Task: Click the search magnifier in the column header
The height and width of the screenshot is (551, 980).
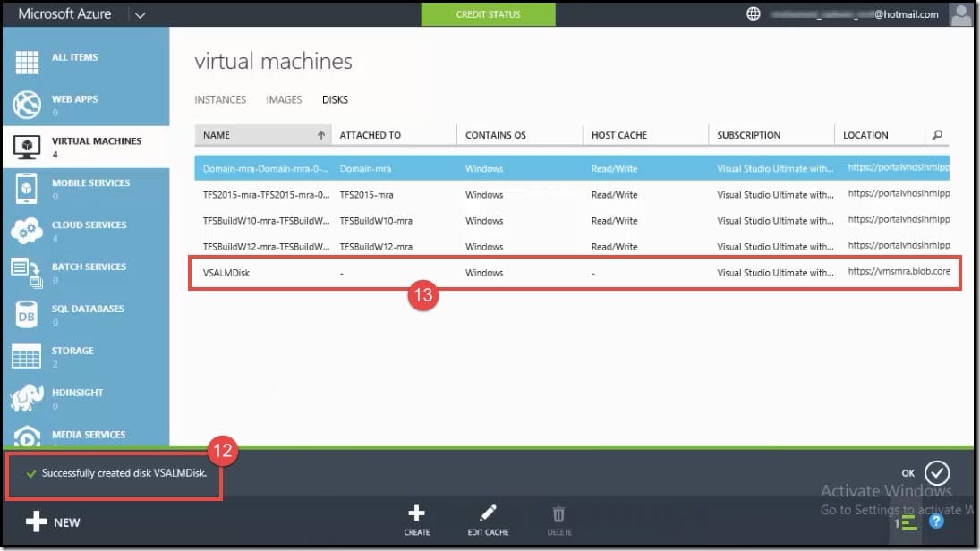Action: click(x=936, y=133)
